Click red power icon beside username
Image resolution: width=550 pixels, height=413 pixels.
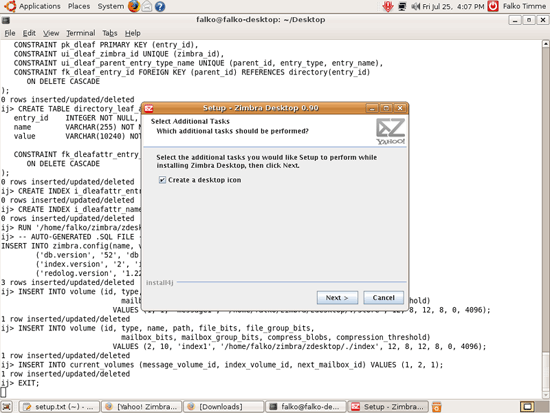tap(493, 6)
